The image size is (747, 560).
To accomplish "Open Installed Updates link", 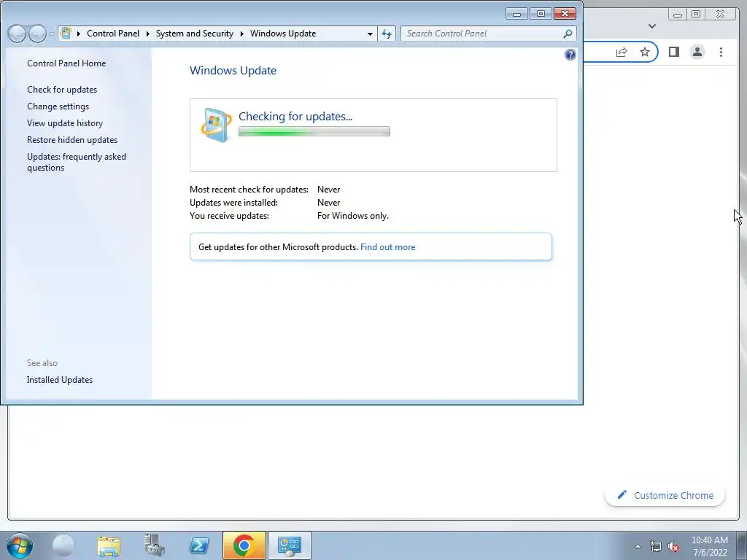I will pyautogui.click(x=60, y=380).
